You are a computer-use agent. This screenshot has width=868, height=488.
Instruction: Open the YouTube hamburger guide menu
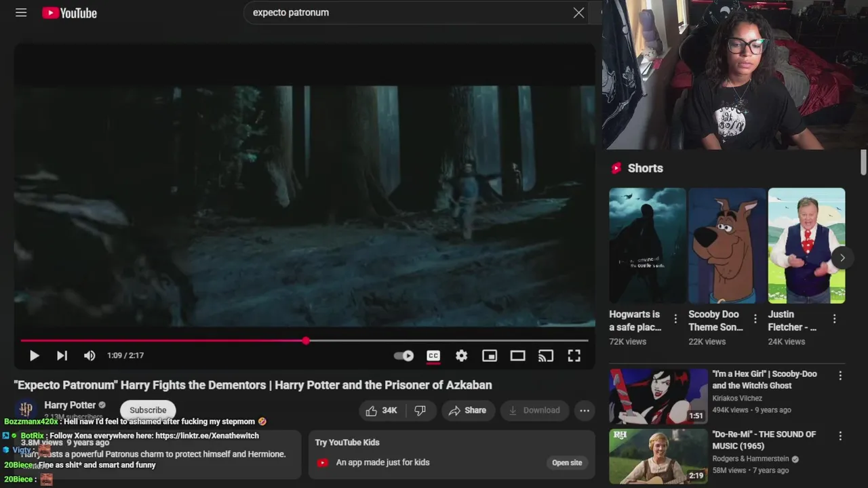click(x=21, y=13)
